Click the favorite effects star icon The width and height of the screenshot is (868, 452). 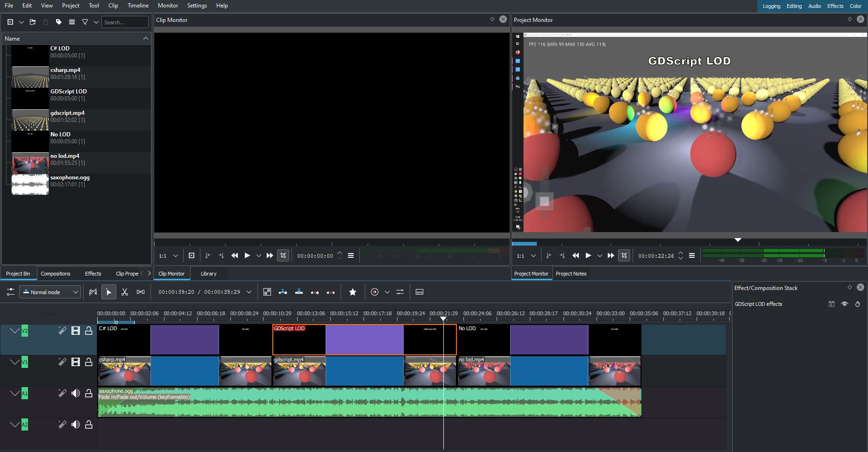353,292
